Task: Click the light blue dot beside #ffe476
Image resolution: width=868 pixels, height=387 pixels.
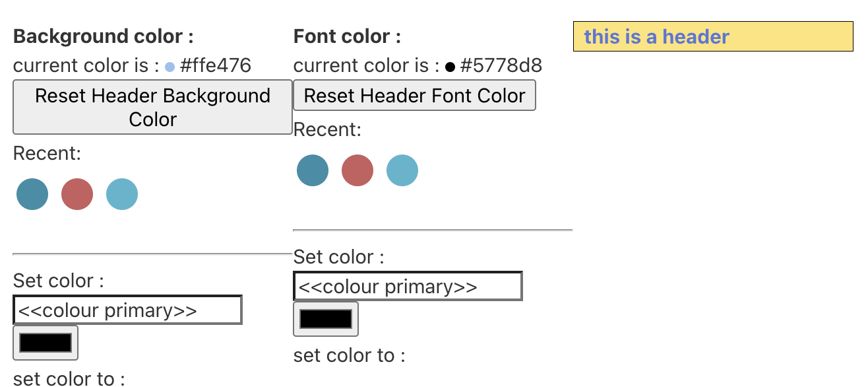Action: tap(170, 67)
